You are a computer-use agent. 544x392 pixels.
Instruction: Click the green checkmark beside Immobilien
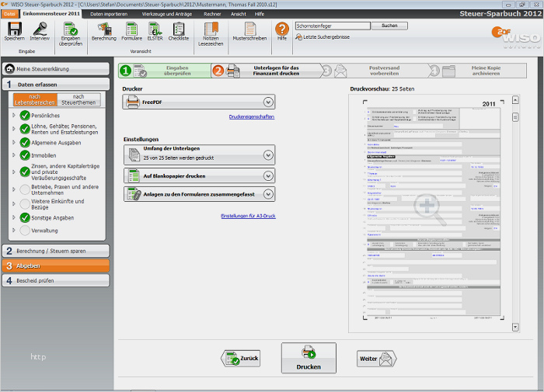tap(25, 155)
